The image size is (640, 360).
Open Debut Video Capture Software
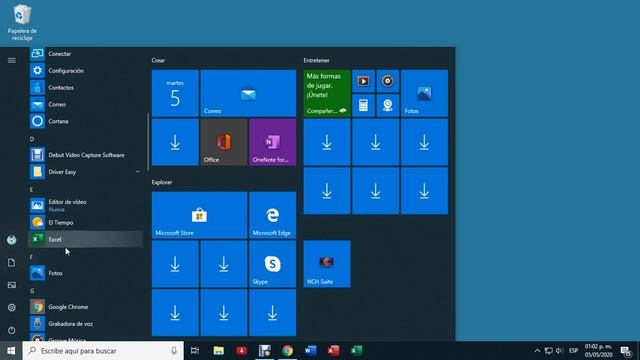pos(86,155)
